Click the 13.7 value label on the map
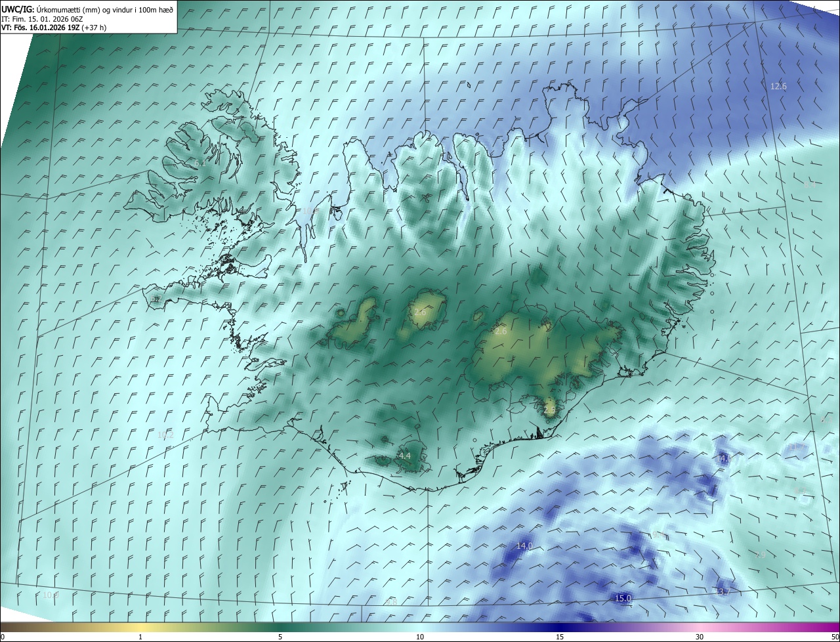This screenshot has height=642, width=840. [722, 591]
